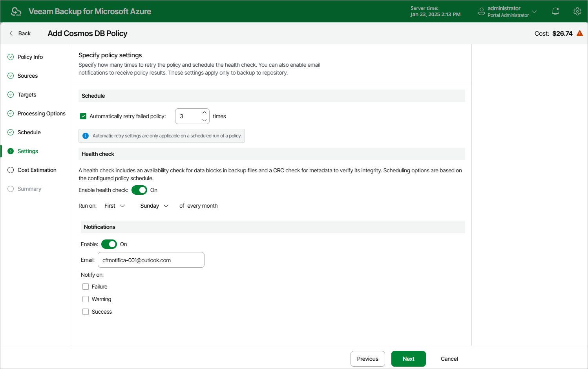Go to the Policy Info step
The width and height of the screenshot is (588, 369).
[30, 57]
